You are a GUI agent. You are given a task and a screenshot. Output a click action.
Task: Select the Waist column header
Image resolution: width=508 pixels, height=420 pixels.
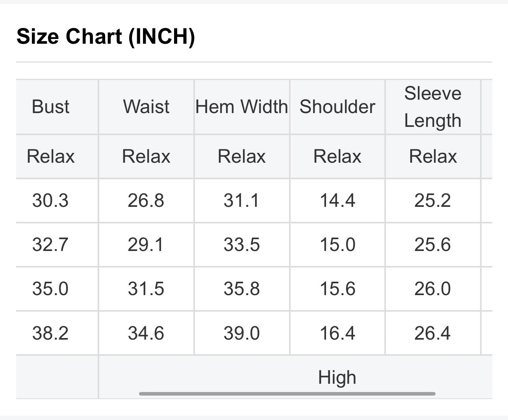pyautogui.click(x=146, y=107)
